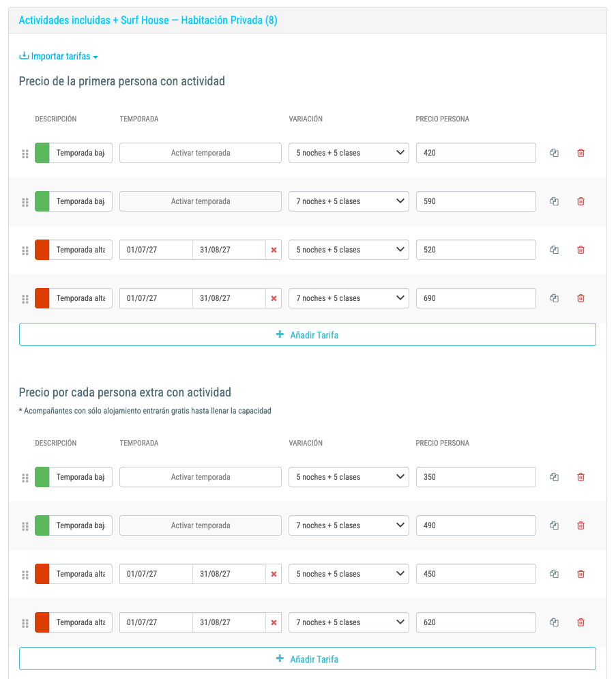Add a rate under extra person pricing
The height and width of the screenshot is (679, 616).
(x=308, y=659)
